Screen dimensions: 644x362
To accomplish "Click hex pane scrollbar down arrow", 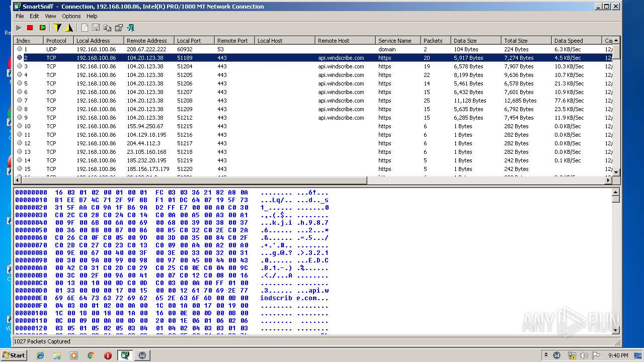I will tap(616, 330).
